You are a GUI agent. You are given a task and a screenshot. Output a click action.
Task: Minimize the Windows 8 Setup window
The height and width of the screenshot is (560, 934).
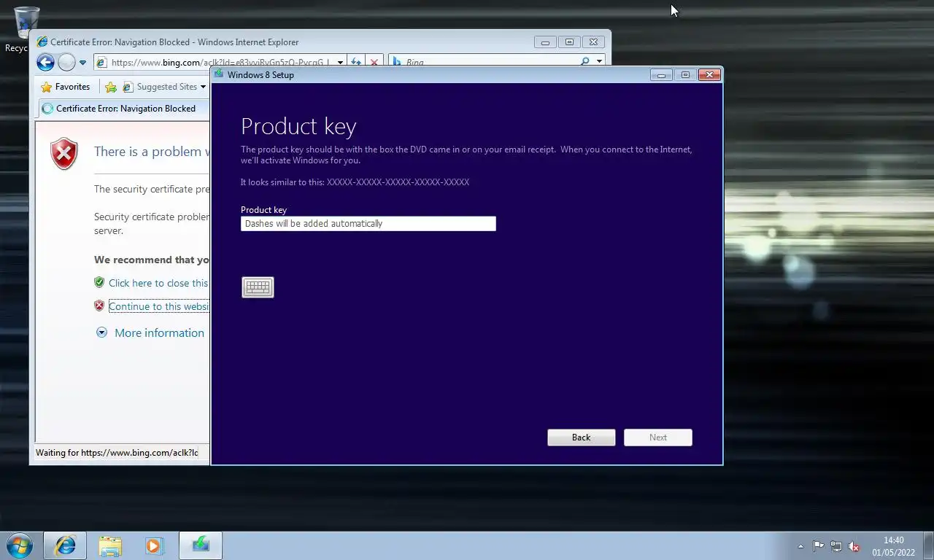pyautogui.click(x=661, y=75)
